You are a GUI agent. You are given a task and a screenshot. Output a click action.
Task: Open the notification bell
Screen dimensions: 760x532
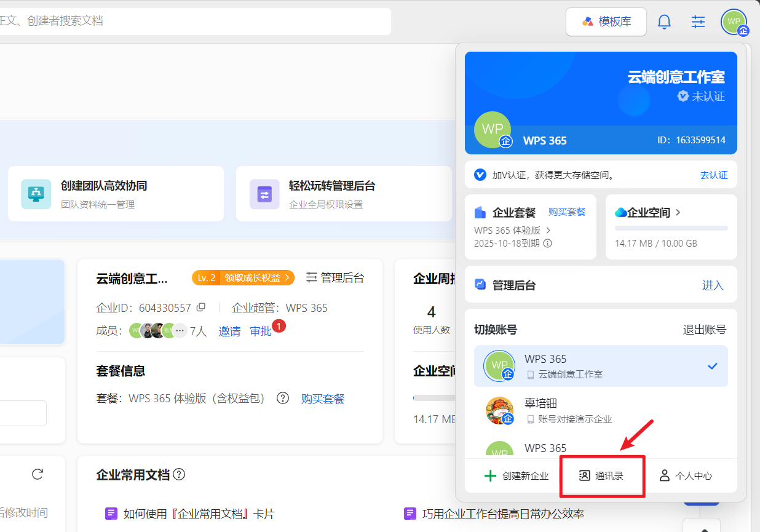664,22
